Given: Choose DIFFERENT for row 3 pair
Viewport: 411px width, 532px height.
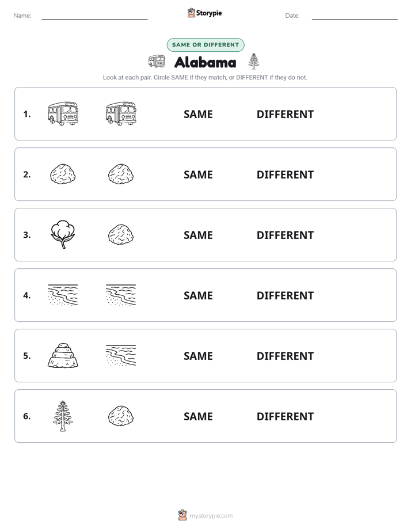Looking at the screenshot, I should (x=285, y=235).
